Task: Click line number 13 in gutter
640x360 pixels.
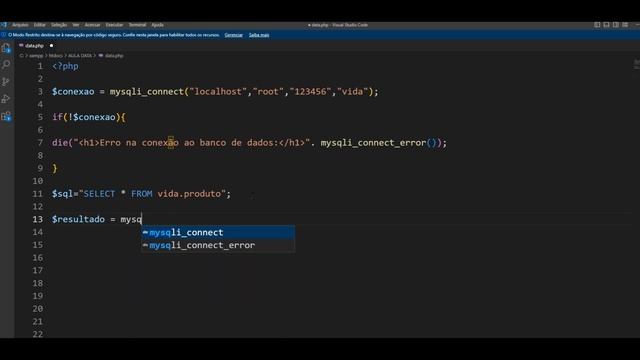Action: [38, 219]
